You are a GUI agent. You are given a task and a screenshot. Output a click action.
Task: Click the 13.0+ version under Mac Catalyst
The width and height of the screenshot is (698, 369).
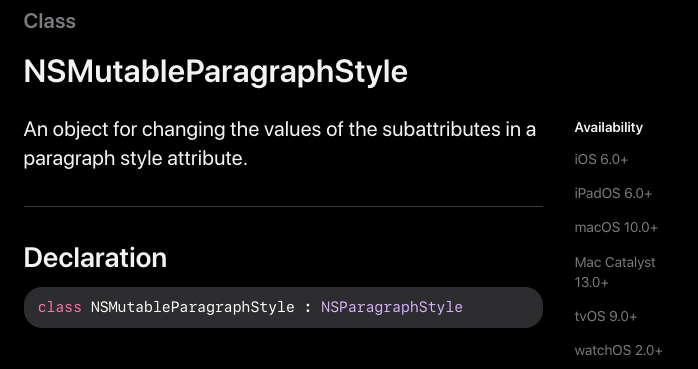(x=592, y=283)
